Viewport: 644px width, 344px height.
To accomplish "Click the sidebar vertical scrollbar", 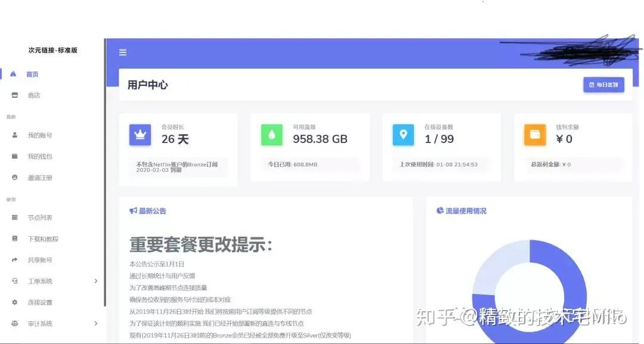I will point(105,172).
